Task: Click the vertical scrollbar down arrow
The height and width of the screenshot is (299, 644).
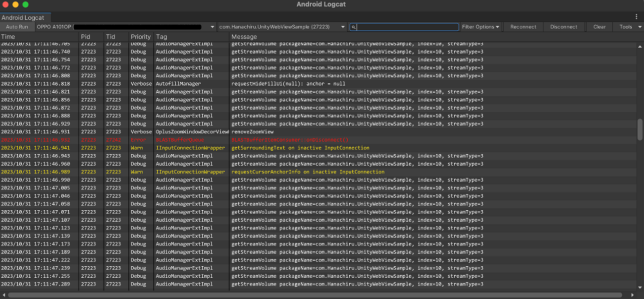Action: 641,286
